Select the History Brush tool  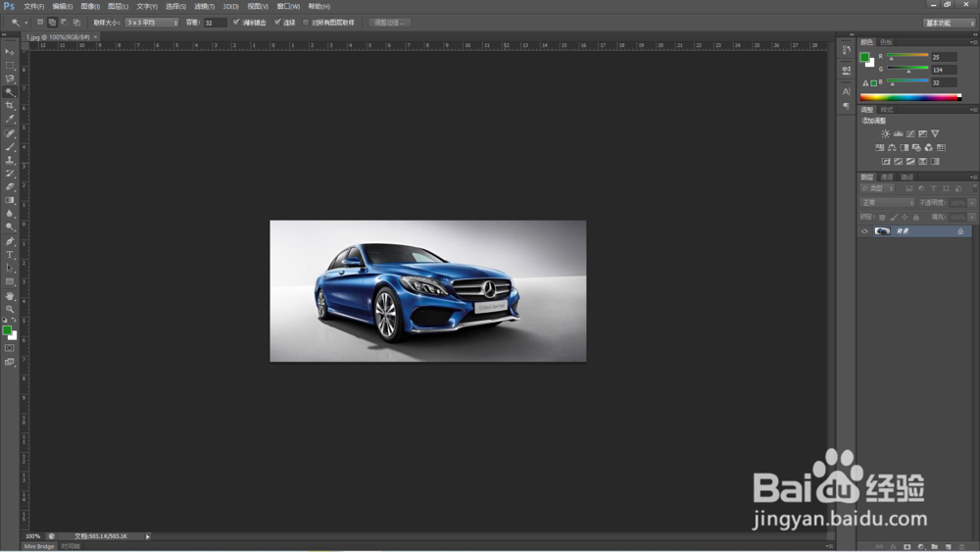tap(10, 174)
